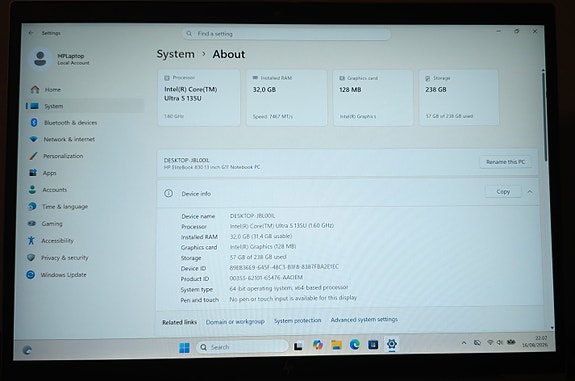Click '32,0 GB (31,4 GB usable)' text
This screenshot has width=575, height=381.
(261, 236)
